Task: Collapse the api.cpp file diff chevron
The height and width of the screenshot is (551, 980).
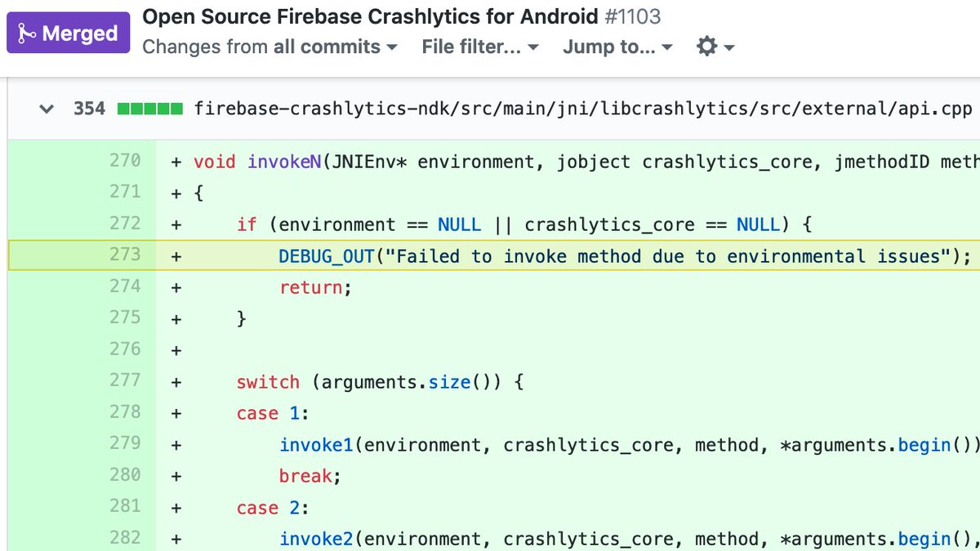Action: coord(47,109)
